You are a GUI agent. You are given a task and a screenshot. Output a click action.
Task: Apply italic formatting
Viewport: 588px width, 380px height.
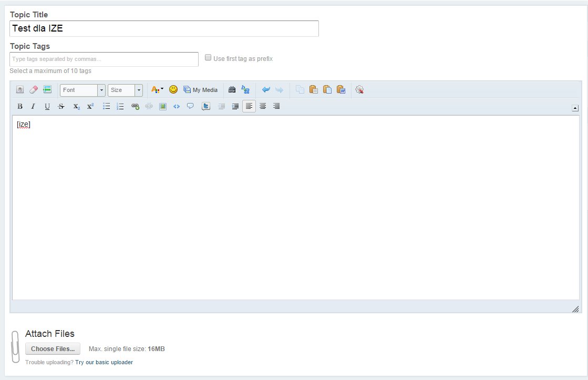(x=33, y=106)
